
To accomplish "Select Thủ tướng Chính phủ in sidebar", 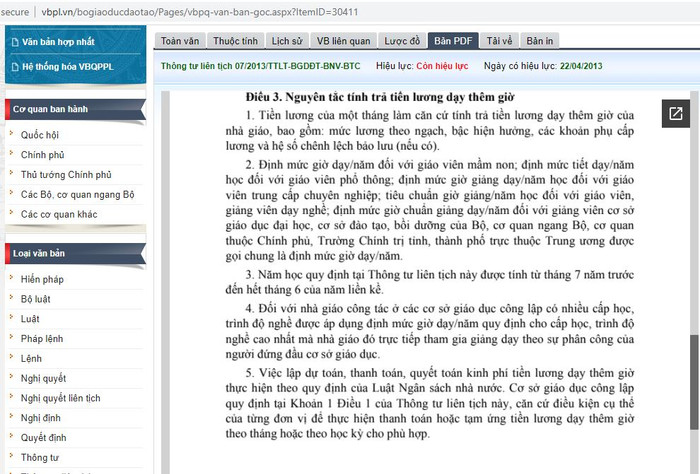I will click(66, 174).
